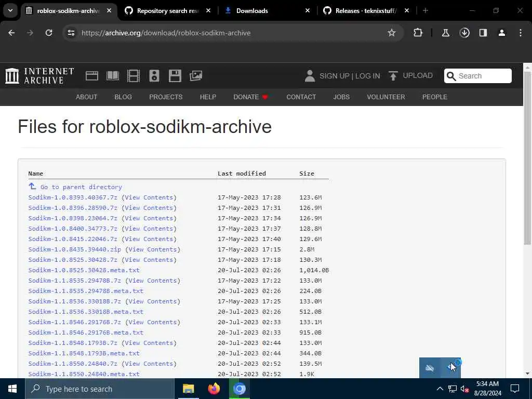The width and height of the screenshot is (532, 399).
Task: Click the LOG IN link
Action: (x=368, y=76)
